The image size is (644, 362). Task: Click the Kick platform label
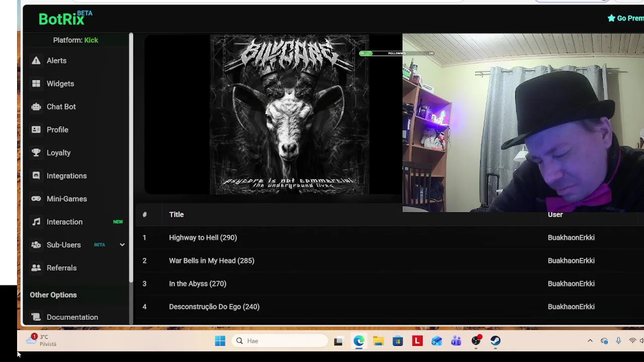point(91,40)
